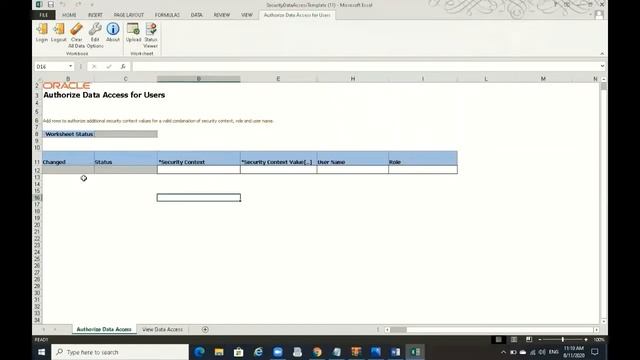Switch to Page Layout view icon

click(513, 340)
